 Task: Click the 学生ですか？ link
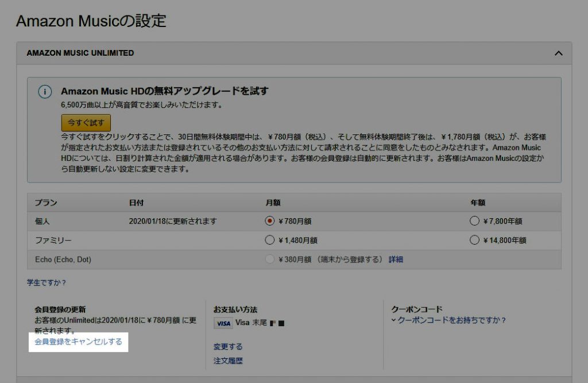click(47, 283)
